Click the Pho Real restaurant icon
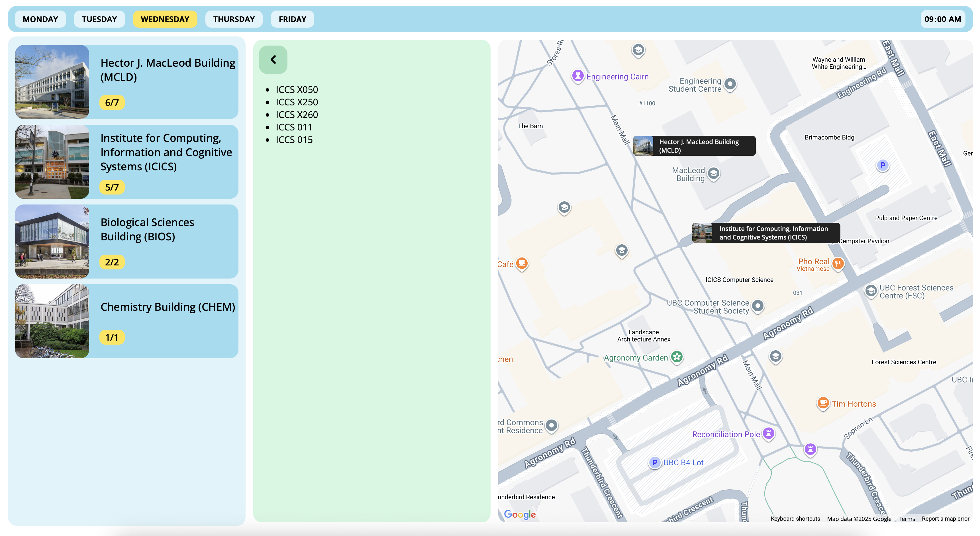This screenshot has height=536, width=980. coord(838,263)
